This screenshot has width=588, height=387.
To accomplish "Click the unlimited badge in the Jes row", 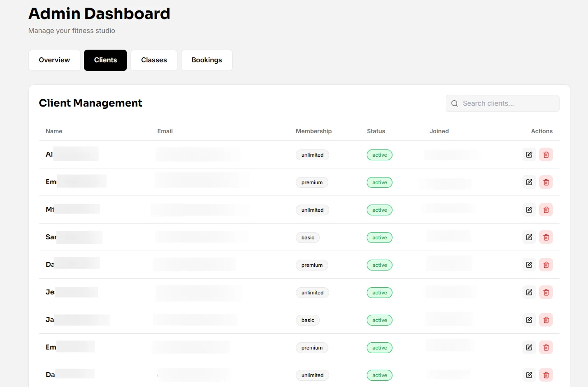I will 313,293.
